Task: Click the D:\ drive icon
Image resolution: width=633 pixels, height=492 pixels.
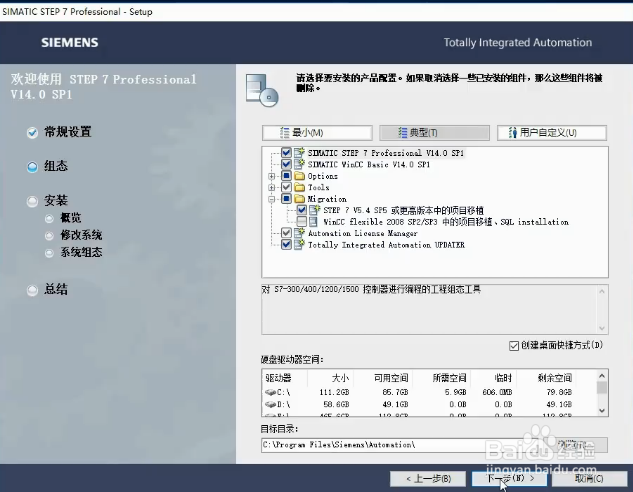Action: (270, 404)
